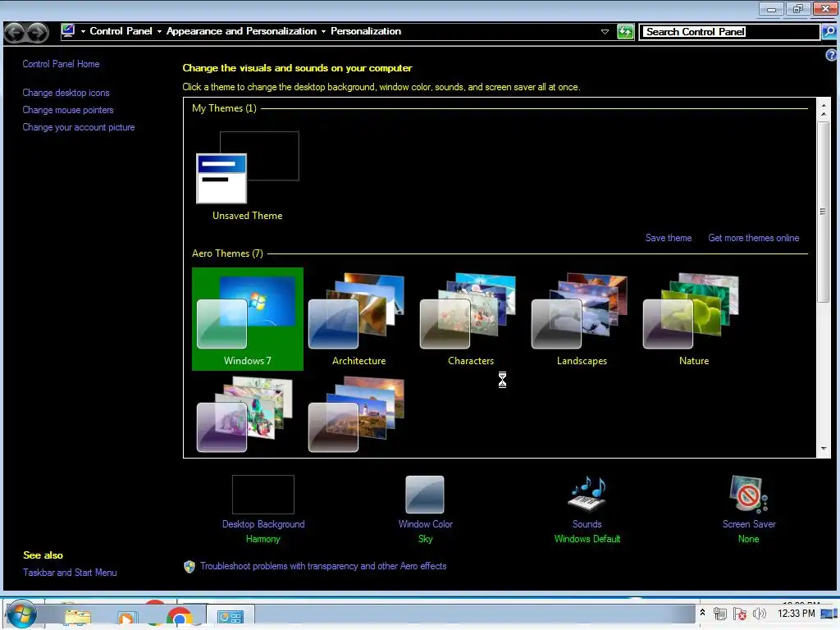Expand dropdown after Appearance and Personalization

(x=323, y=32)
